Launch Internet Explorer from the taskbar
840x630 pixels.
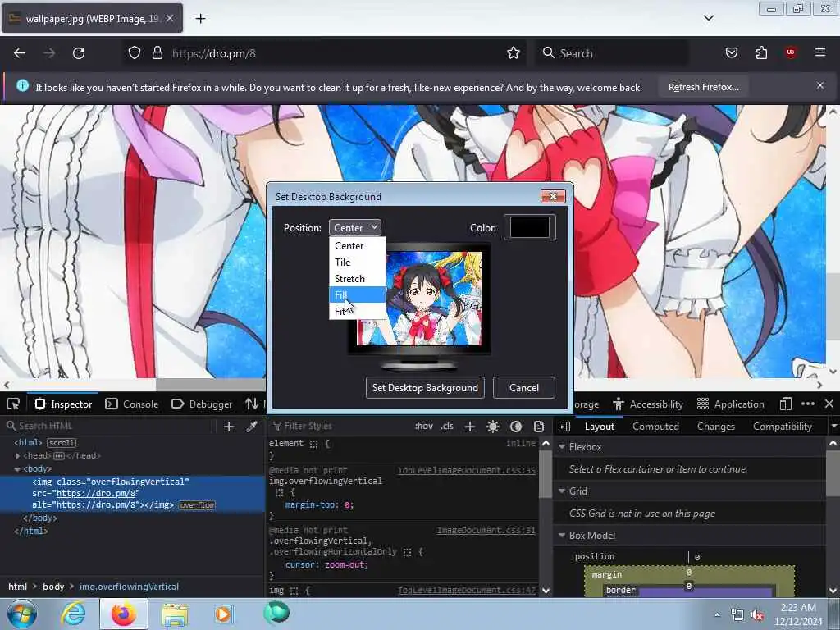point(73,614)
